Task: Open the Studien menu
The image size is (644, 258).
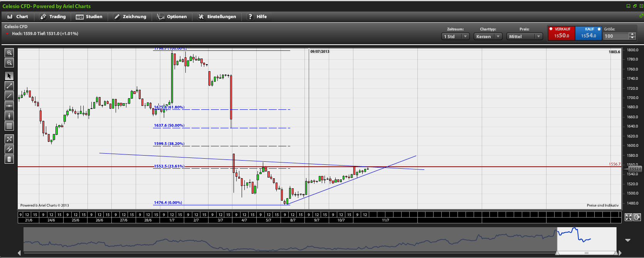Action: click(x=89, y=17)
